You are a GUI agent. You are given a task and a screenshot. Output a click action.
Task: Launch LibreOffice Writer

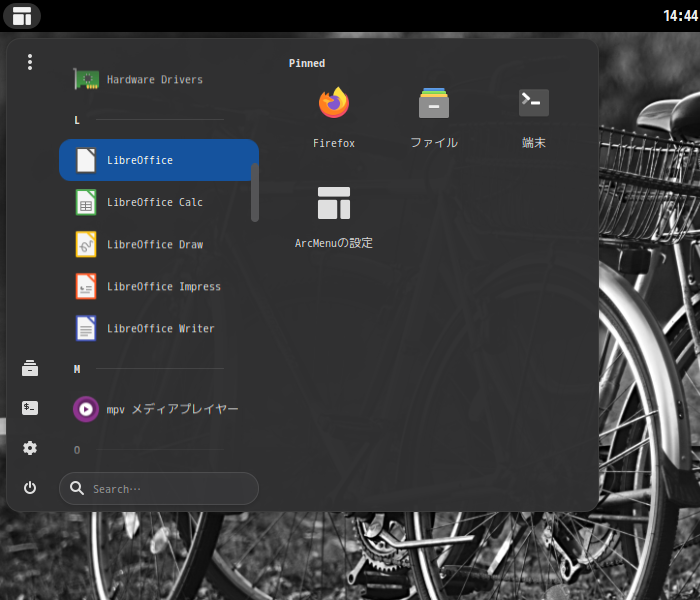158,329
